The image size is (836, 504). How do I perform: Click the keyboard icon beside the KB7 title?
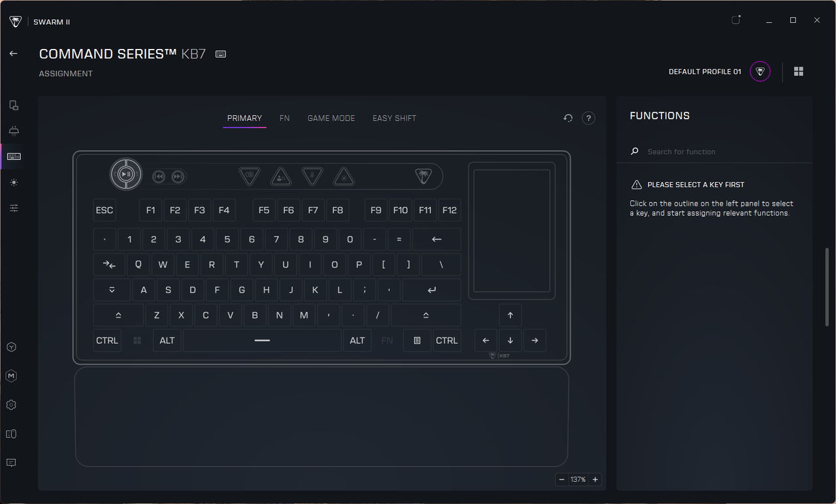point(221,54)
